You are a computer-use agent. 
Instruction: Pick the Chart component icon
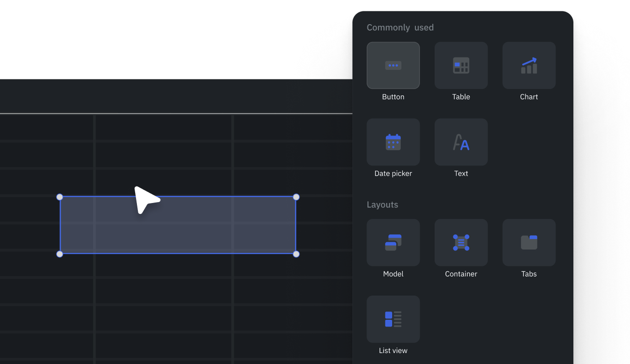529,66
